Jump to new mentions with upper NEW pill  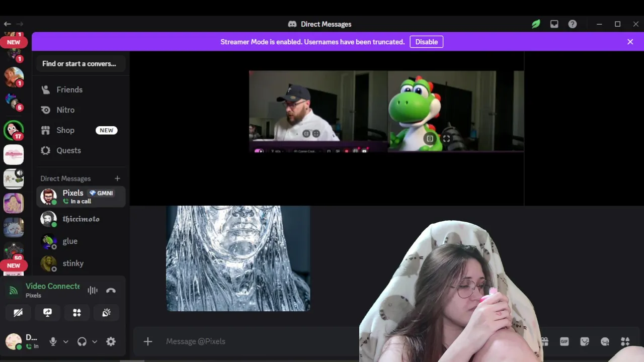[14, 42]
